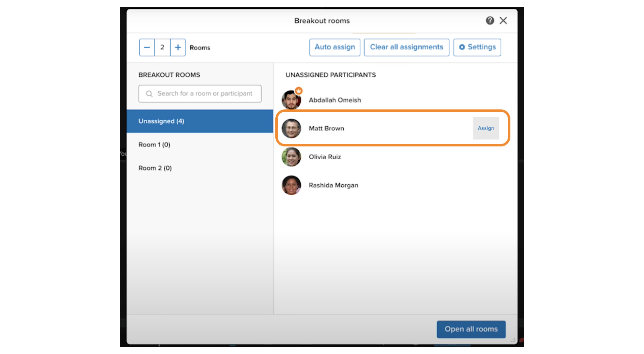The width and height of the screenshot is (644, 354).
Task: Select participant Rashida Morgan
Action: (x=333, y=185)
